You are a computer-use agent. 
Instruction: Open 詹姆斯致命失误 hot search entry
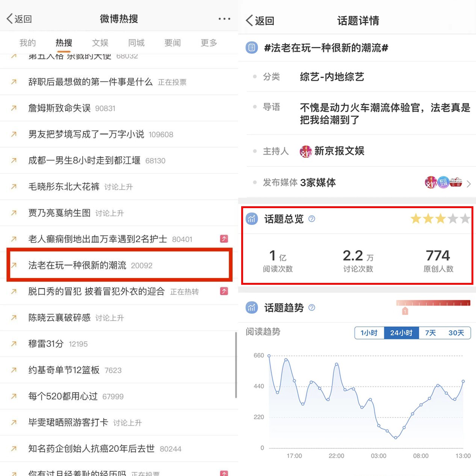[x=119, y=108]
